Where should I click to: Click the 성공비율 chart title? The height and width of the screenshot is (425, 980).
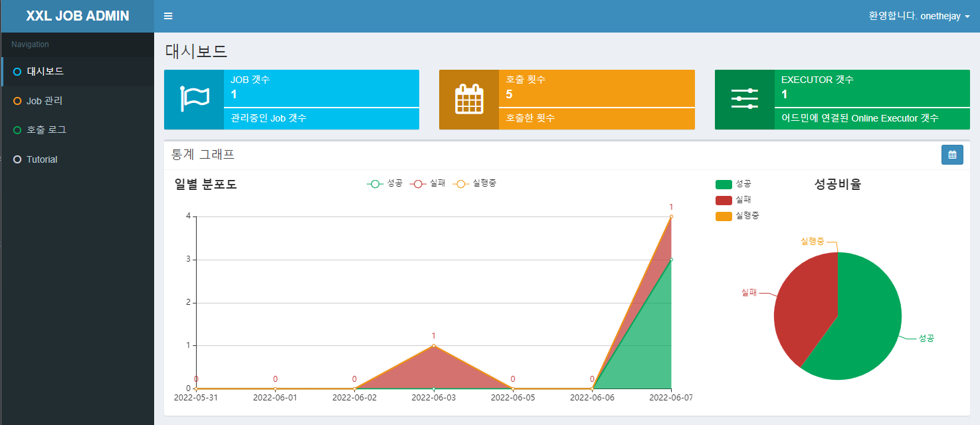pos(837,185)
